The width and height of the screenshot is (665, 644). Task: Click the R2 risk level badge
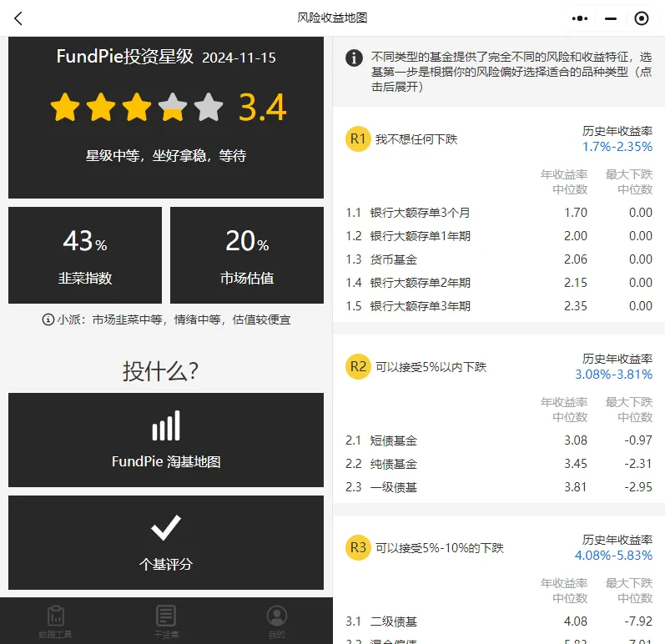[359, 366]
